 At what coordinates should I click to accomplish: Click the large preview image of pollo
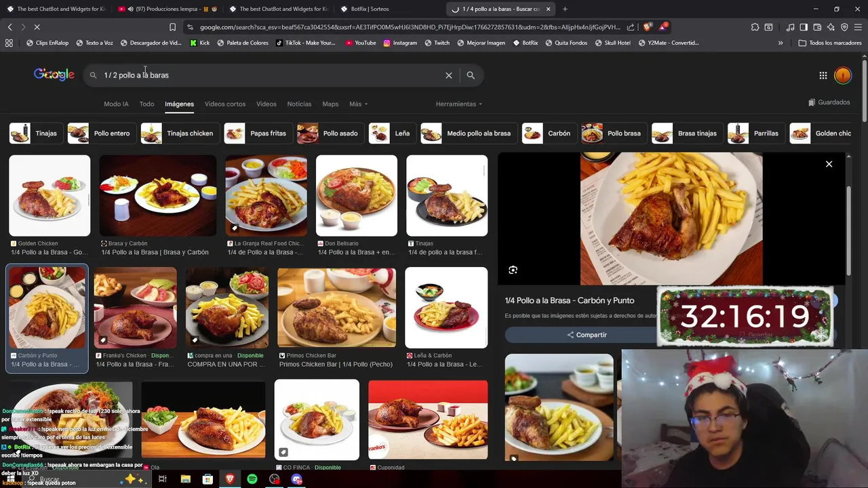coord(671,218)
